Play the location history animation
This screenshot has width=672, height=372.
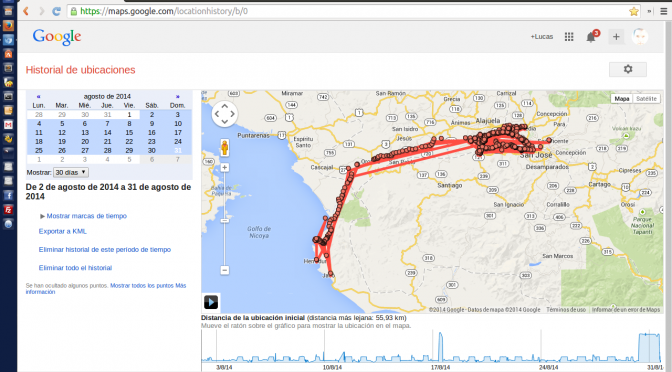tap(211, 302)
